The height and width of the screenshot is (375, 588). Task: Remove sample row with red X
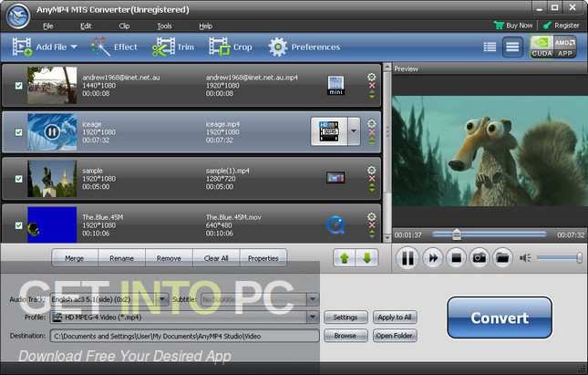(x=372, y=179)
